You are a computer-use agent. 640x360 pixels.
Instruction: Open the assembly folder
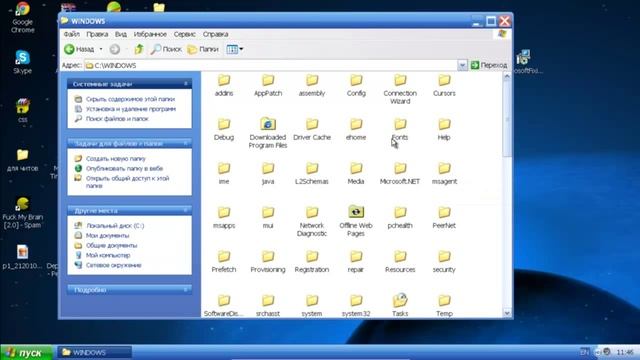point(312,85)
